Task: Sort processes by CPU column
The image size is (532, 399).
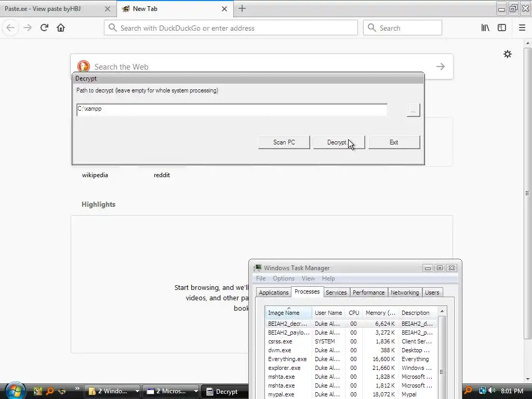Action: pyautogui.click(x=354, y=313)
